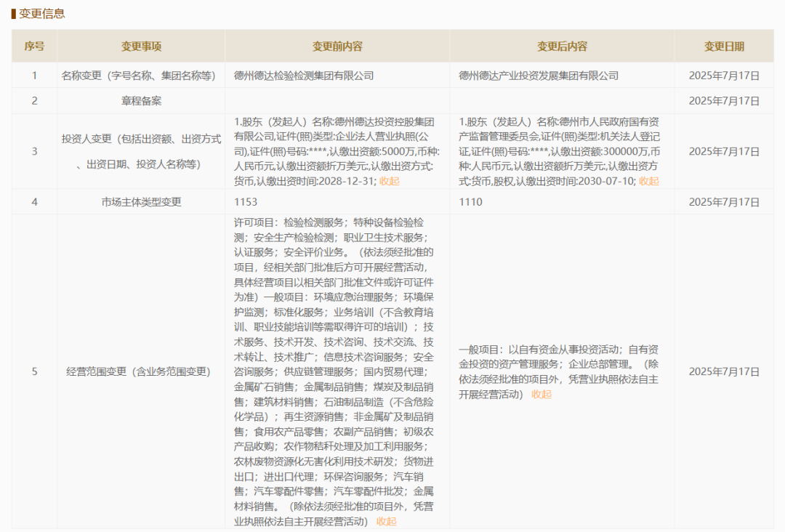Click 2025年7月17日 date in row 1
Image resolution: width=785 pixels, height=532 pixels.
pyautogui.click(x=724, y=73)
